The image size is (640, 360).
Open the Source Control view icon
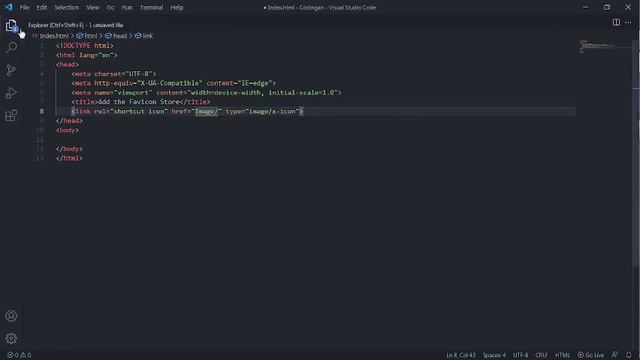pos(11,70)
